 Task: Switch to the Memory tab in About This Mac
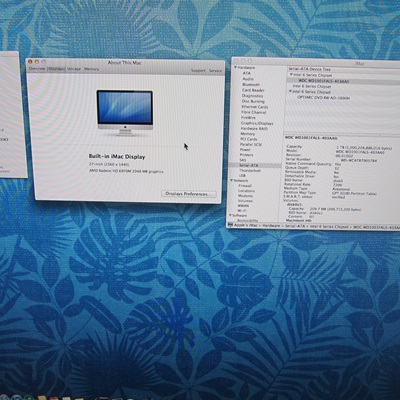pyautogui.click(x=91, y=69)
